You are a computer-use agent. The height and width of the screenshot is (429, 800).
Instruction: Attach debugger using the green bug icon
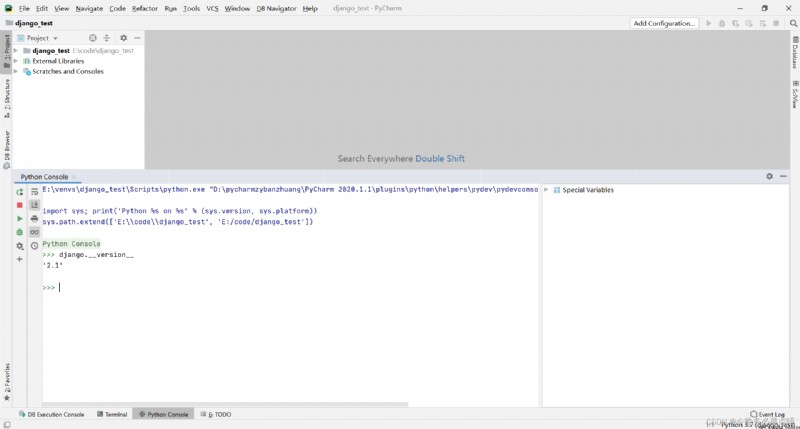pos(19,232)
